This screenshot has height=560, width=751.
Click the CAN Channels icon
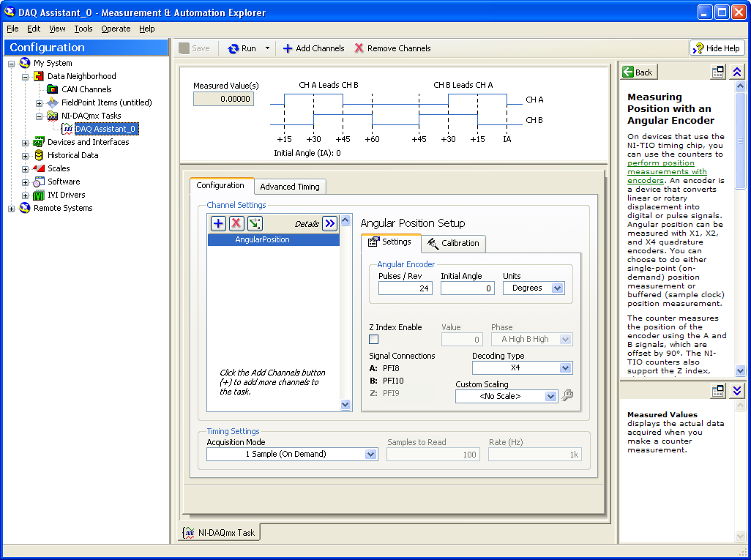coord(52,89)
